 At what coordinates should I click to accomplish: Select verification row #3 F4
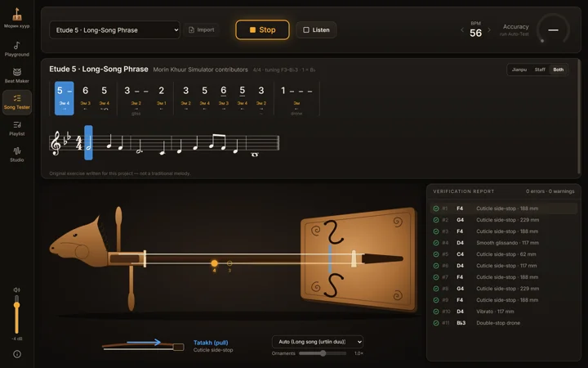pos(504,231)
